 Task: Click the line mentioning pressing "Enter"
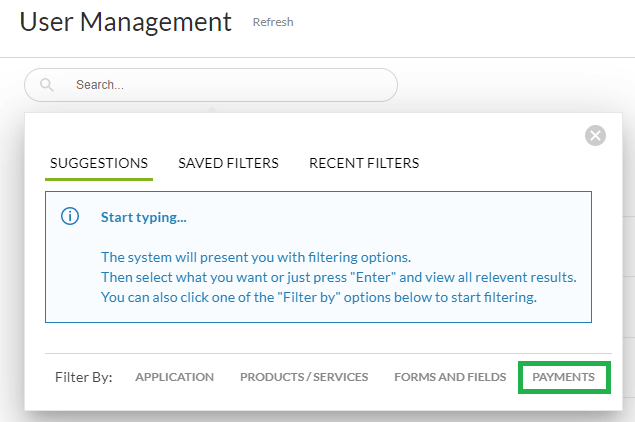(x=338, y=277)
